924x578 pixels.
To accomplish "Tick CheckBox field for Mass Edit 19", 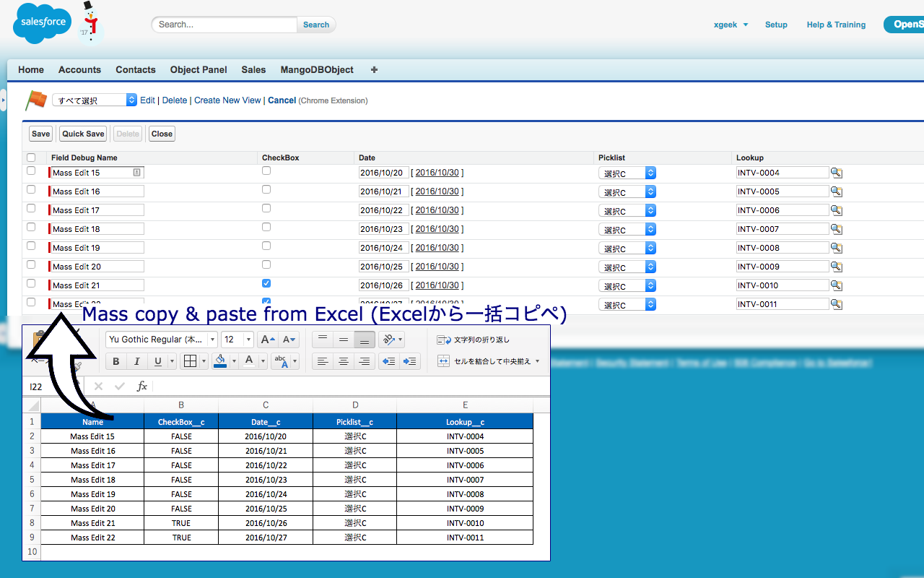I will tap(266, 246).
